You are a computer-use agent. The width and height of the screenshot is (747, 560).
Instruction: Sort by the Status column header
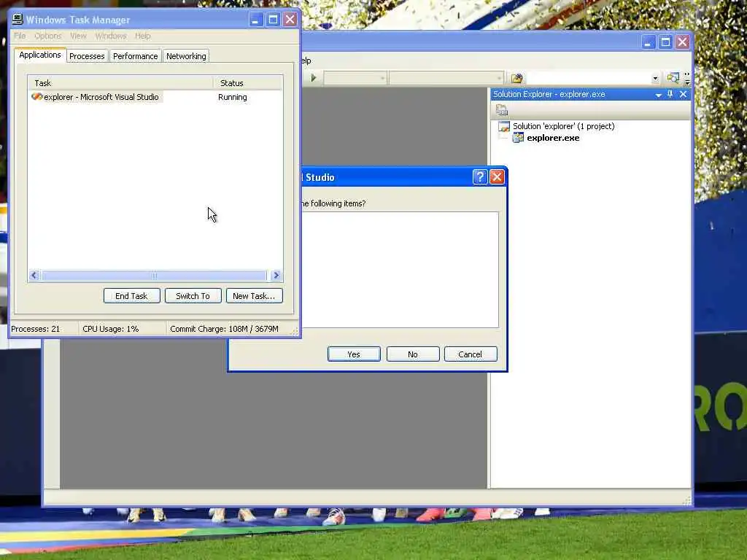248,83
